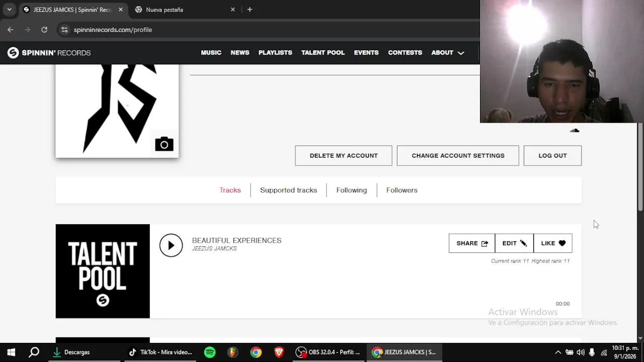Image resolution: width=644 pixels, height=362 pixels.
Task: Click the SoundCloud cloud icon
Action: click(x=575, y=131)
